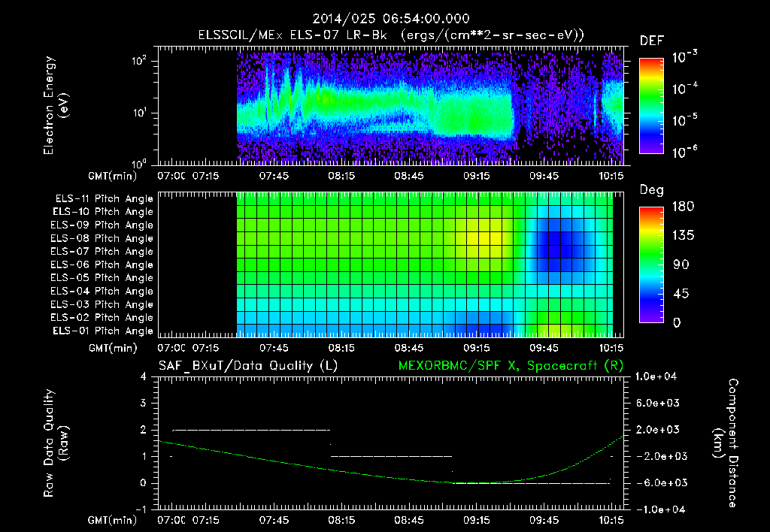Click GMT(min) label under the spectrogram

tap(113, 176)
